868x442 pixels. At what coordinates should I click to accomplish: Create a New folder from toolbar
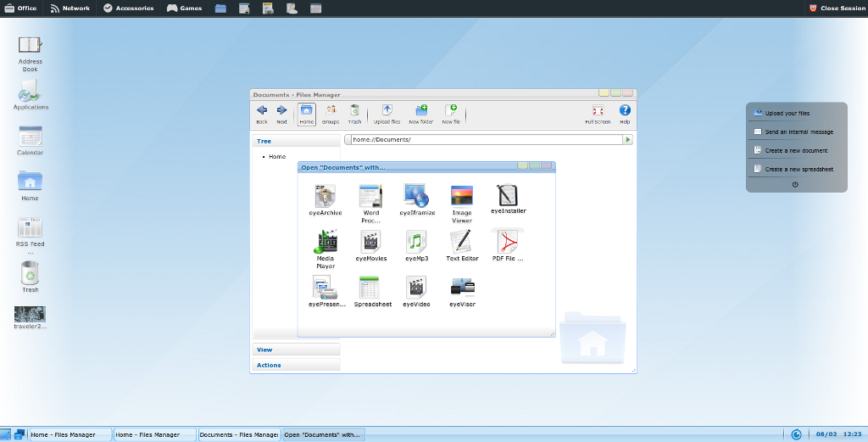420,114
